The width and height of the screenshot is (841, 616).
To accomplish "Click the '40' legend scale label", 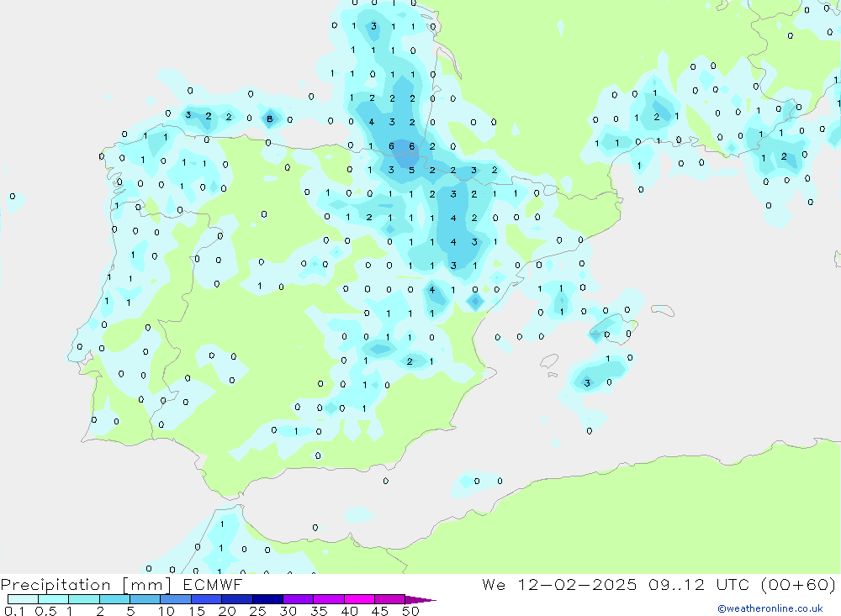I will click(349, 611).
